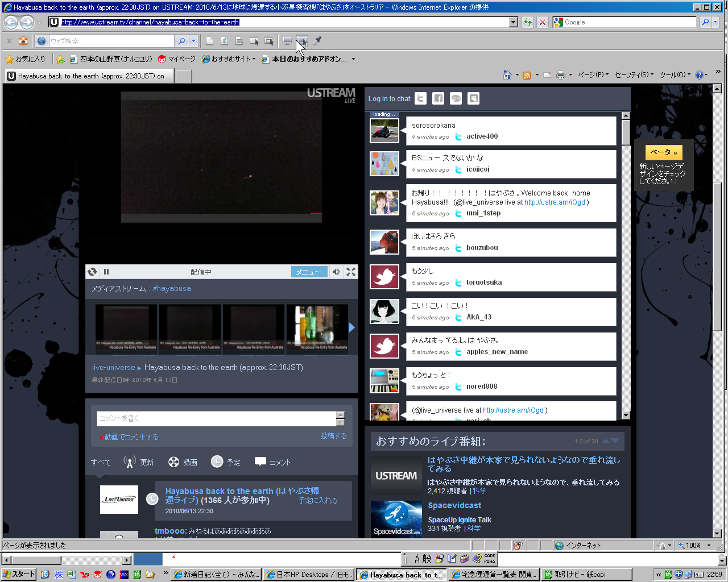
Task: Open the blue メニュー button on player
Action: (309, 272)
